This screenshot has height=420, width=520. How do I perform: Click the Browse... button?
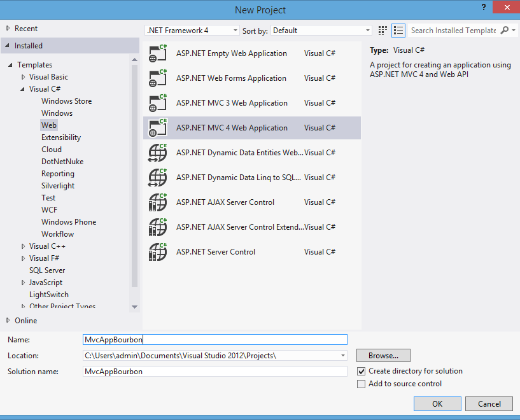[x=383, y=356]
